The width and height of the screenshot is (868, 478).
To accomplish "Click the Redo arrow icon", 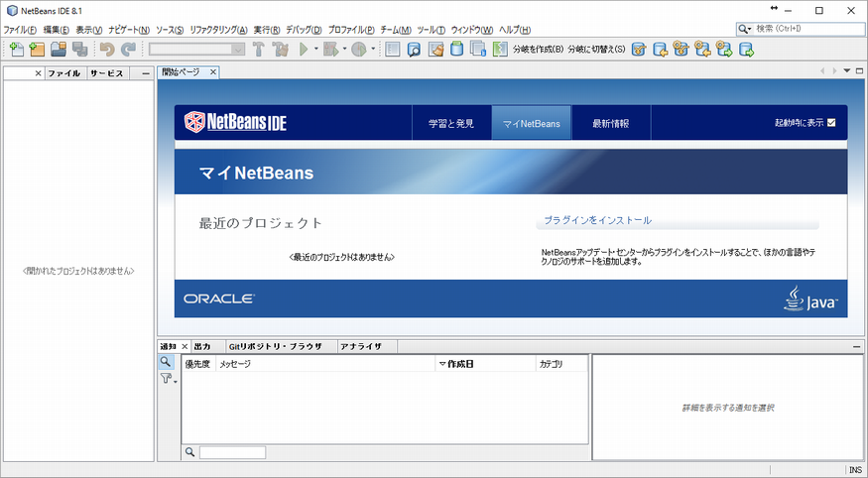I will pos(128,50).
